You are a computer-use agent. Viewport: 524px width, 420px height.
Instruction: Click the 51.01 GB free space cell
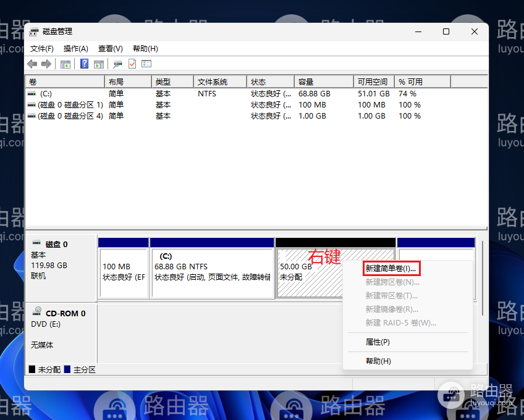[x=374, y=94]
